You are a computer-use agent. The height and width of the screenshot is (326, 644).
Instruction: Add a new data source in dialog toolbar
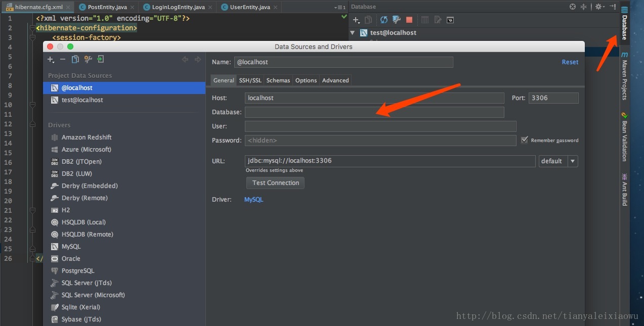coord(51,60)
